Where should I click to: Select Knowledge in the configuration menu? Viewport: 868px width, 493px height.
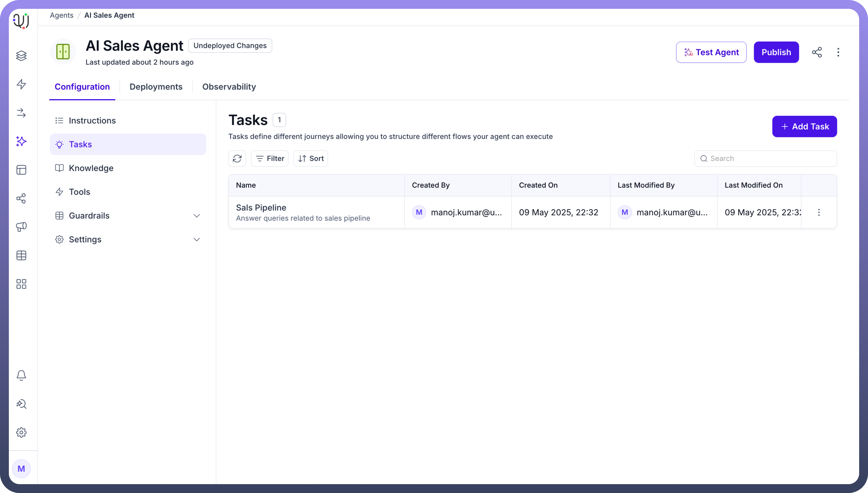click(91, 168)
